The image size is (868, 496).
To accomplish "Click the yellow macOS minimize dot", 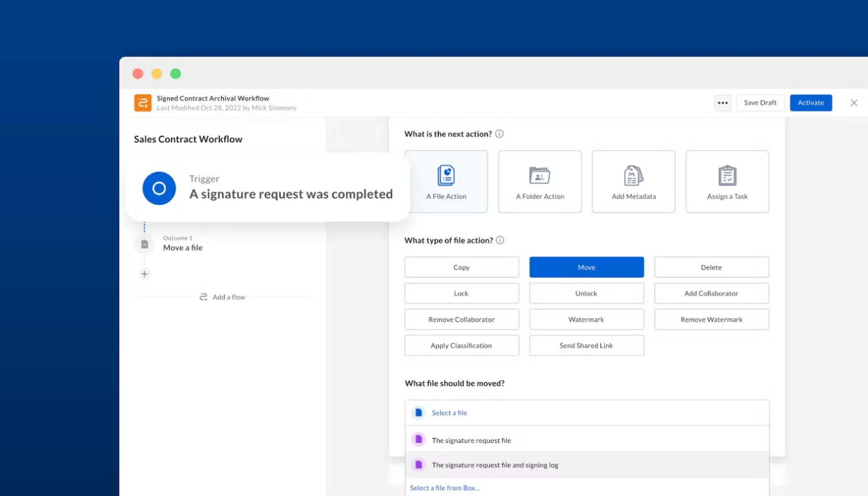I will tap(157, 73).
